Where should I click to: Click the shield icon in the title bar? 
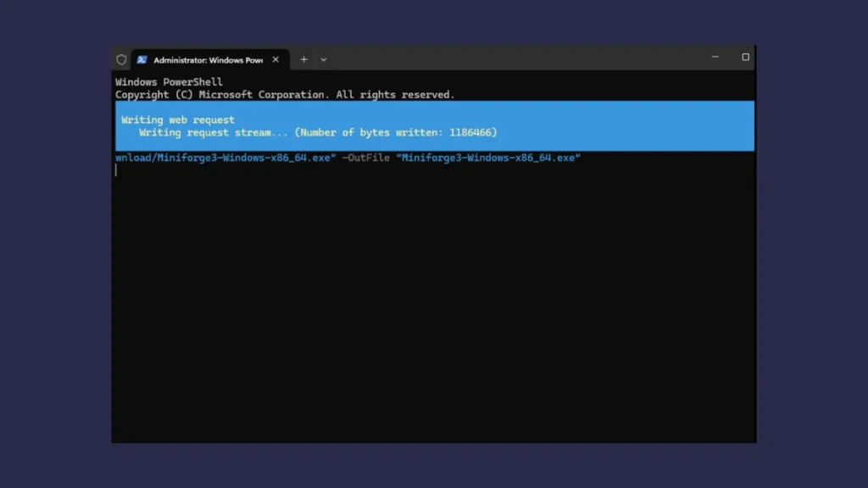[121, 59]
